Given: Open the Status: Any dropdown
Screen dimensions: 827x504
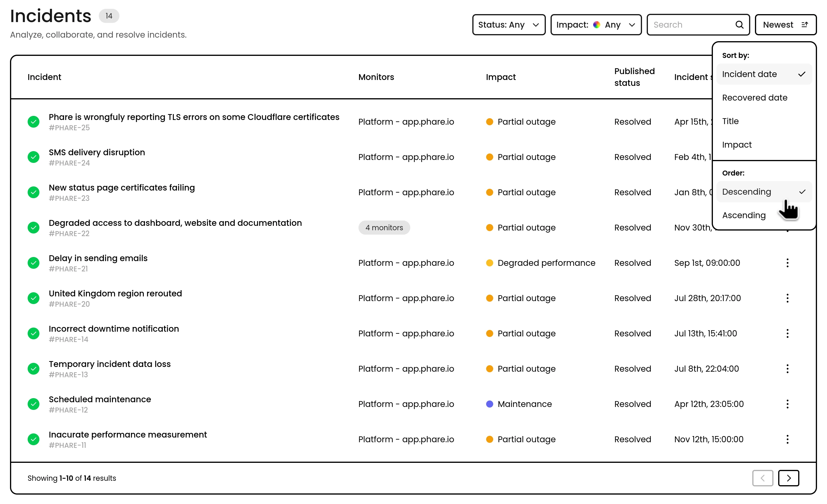Looking at the screenshot, I should pyautogui.click(x=508, y=24).
